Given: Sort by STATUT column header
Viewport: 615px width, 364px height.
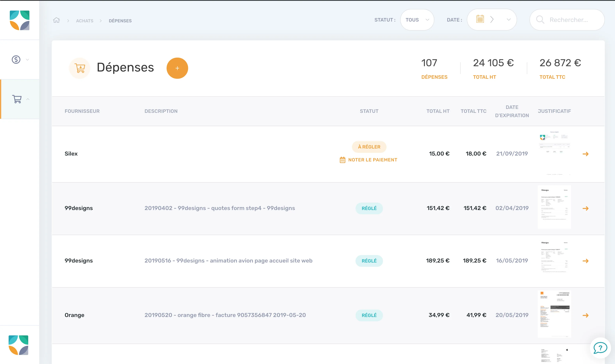Looking at the screenshot, I should coord(369,111).
